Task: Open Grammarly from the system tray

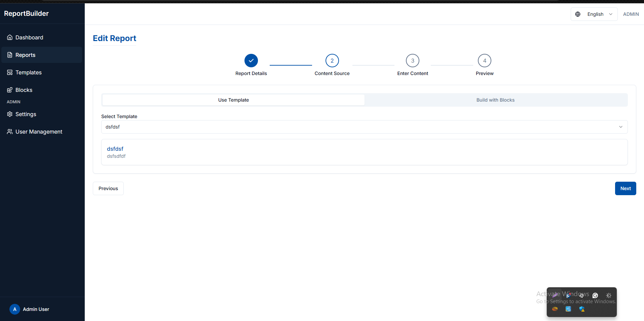Action: [x=595, y=295]
